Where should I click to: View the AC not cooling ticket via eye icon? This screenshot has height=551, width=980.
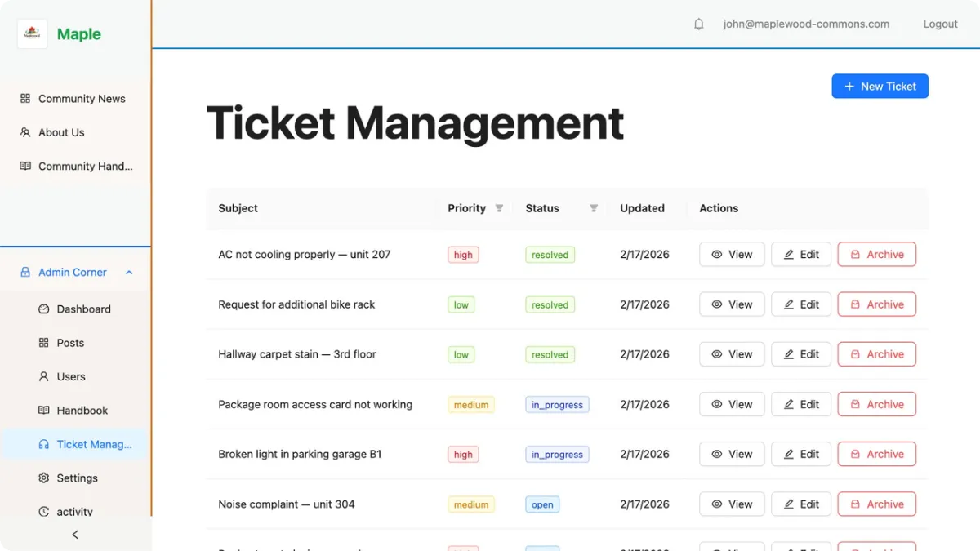[718, 254]
